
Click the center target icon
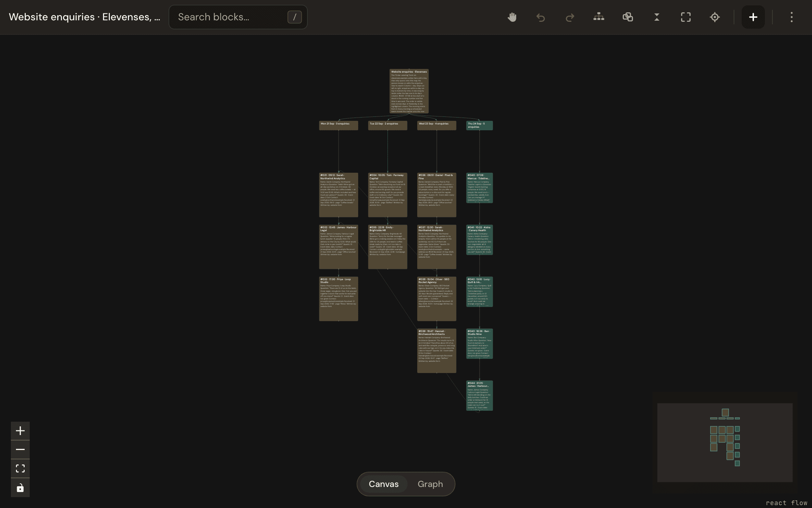pyautogui.click(x=715, y=17)
